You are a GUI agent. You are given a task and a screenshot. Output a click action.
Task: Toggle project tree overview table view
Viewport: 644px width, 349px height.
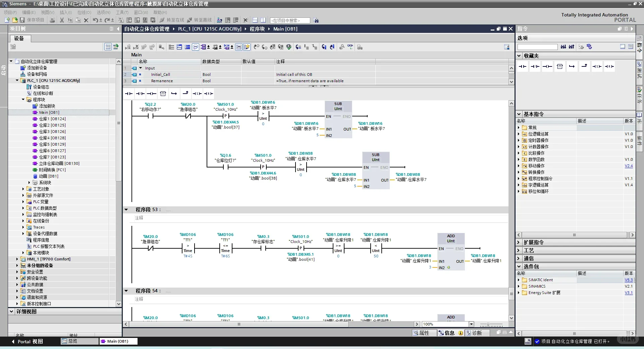108,47
